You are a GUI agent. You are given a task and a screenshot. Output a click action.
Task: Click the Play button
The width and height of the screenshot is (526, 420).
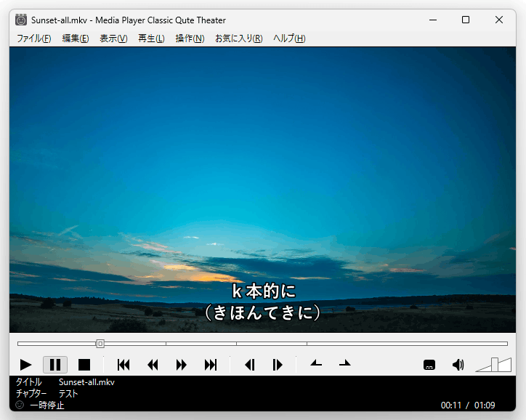point(25,365)
